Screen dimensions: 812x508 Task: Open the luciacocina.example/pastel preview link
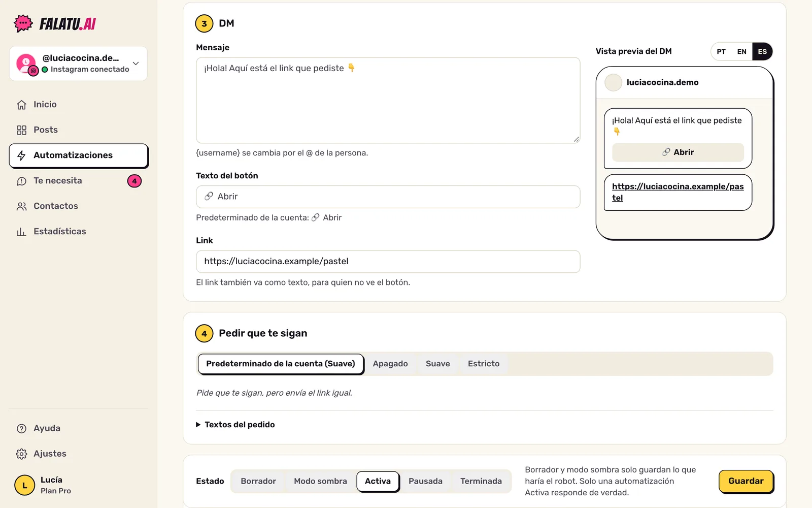(x=678, y=192)
